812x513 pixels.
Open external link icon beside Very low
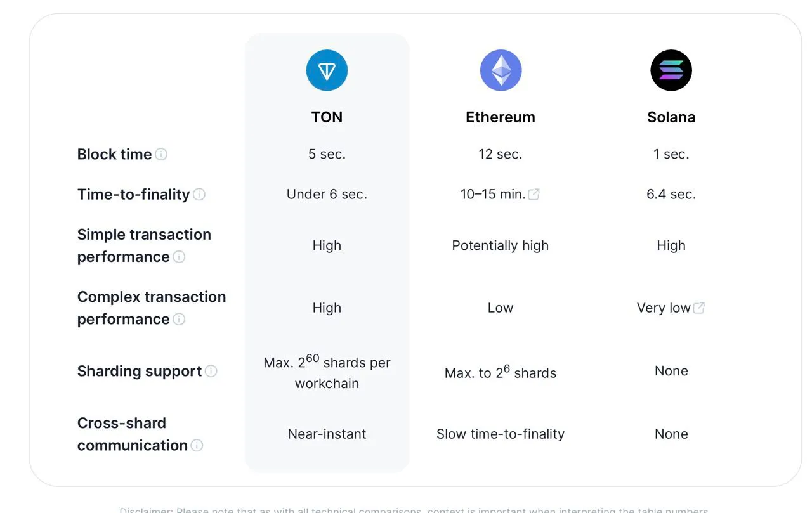point(699,308)
